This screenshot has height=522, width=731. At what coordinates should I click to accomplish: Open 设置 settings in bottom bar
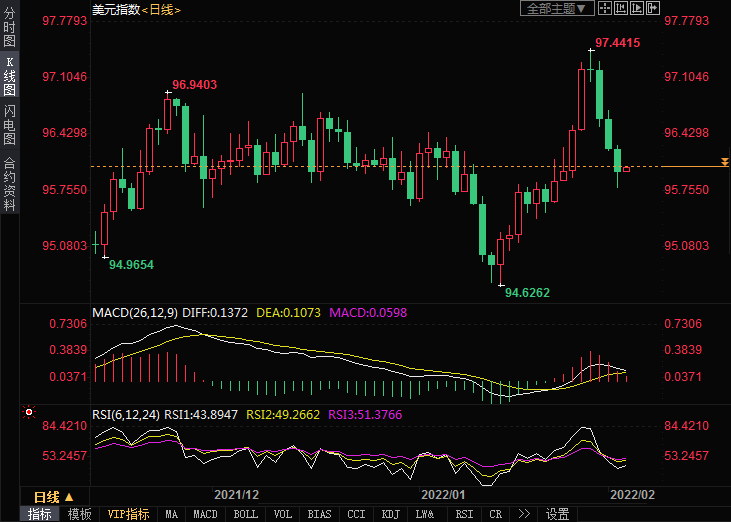coord(557,514)
